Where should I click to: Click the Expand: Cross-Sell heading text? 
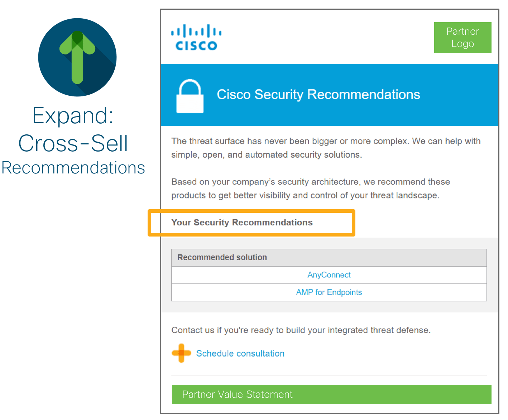point(73,129)
